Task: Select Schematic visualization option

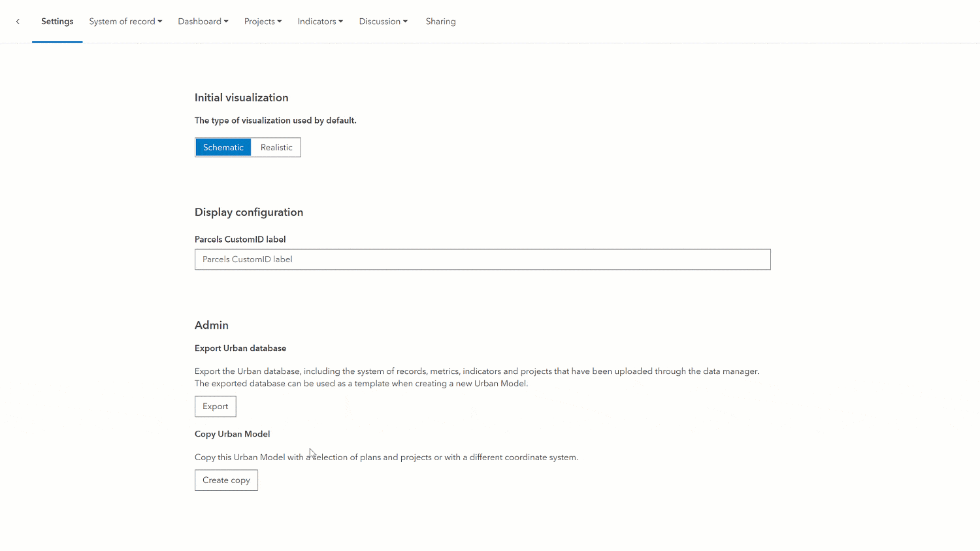Action: click(x=223, y=147)
